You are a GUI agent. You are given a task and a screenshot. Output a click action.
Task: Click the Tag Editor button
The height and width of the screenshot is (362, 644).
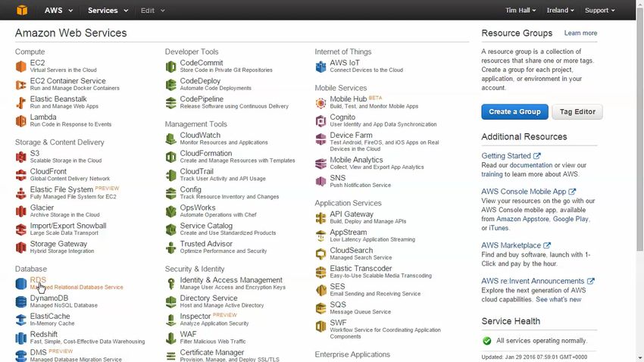coord(577,111)
